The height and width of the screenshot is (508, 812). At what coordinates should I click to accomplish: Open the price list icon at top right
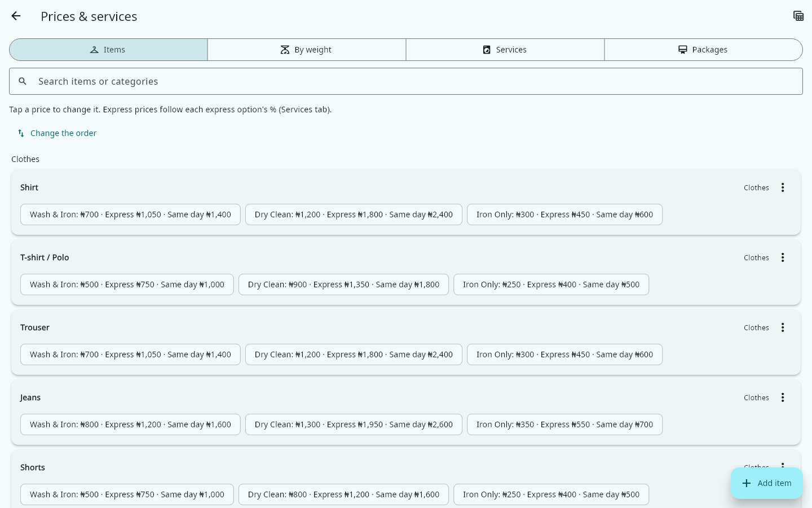coord(798,16)
